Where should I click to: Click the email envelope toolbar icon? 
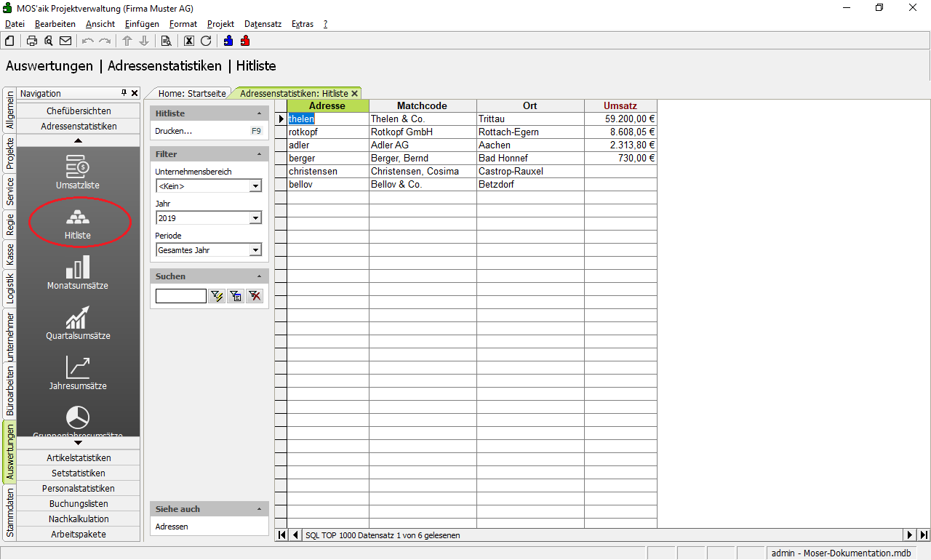pos(65,41)
